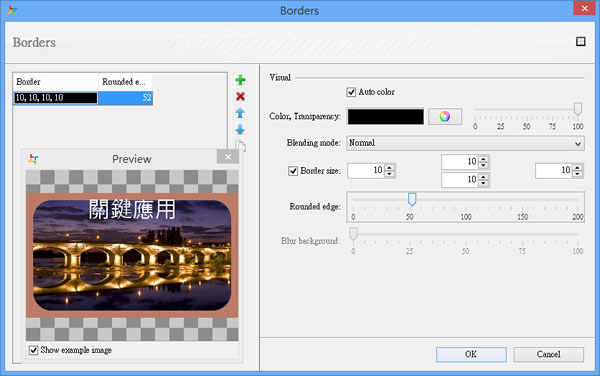600x376 pixels.
Task: Decrease bottom border size stepper
Action: click(x=484, y=183)
